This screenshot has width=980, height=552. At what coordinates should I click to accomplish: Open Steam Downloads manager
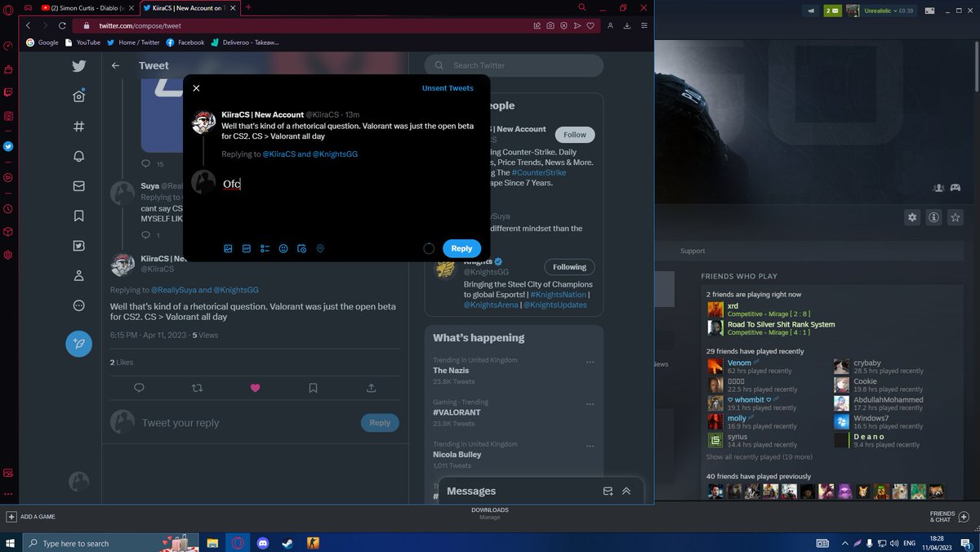coord(490,513)
